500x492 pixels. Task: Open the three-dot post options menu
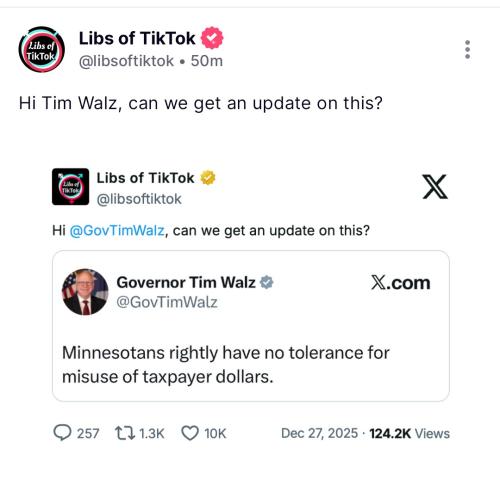(467, 50)
